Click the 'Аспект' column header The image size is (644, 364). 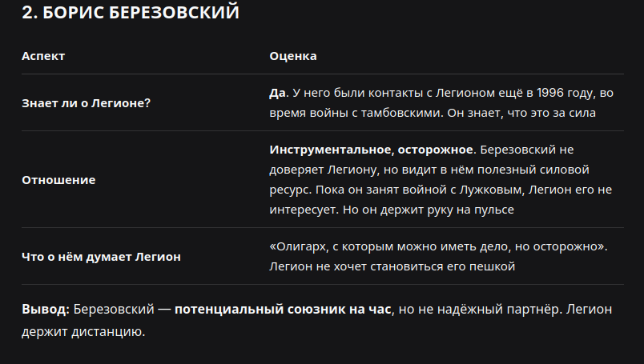pos(43,56)
